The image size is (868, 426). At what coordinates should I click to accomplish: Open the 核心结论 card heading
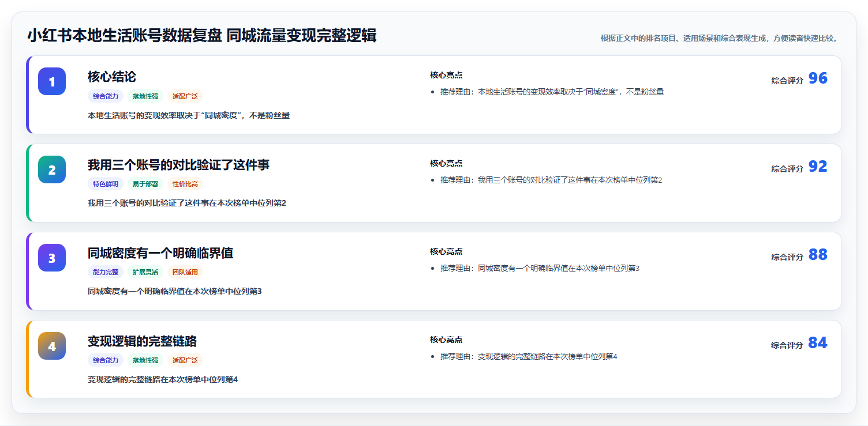tap(112, 77)
